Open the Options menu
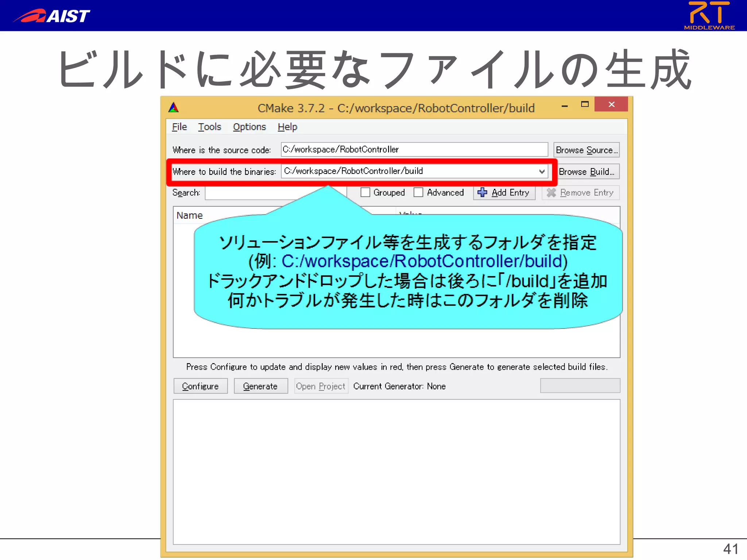 coord(249,127)
